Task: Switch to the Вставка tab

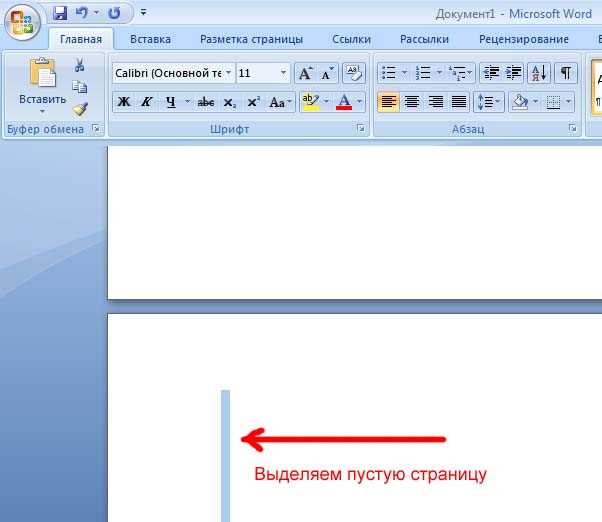Action: pos(150,39)
